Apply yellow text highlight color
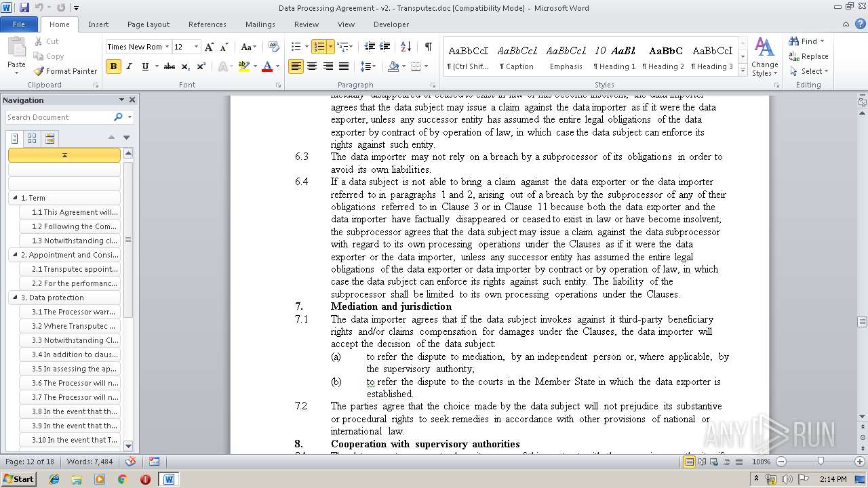868x488 pixels. [243, 66]
